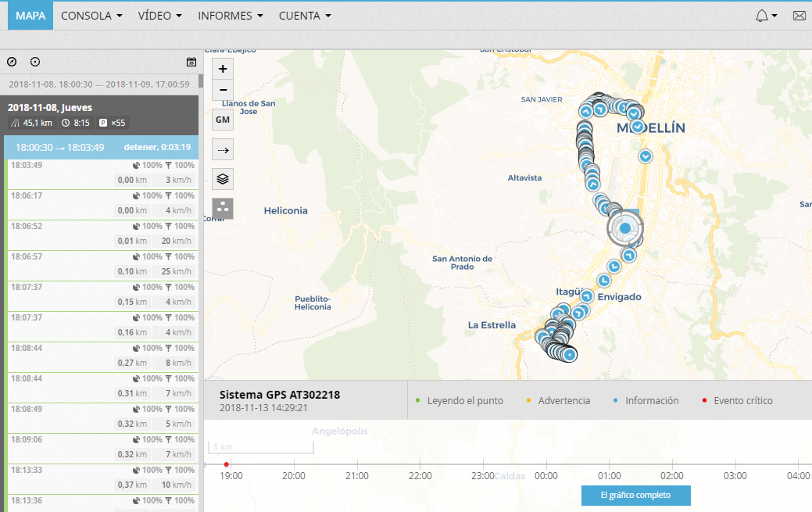Screen dimensions: 812x512
Task: Click the last track marker south of La Estrella
Action: pos(570,354)
